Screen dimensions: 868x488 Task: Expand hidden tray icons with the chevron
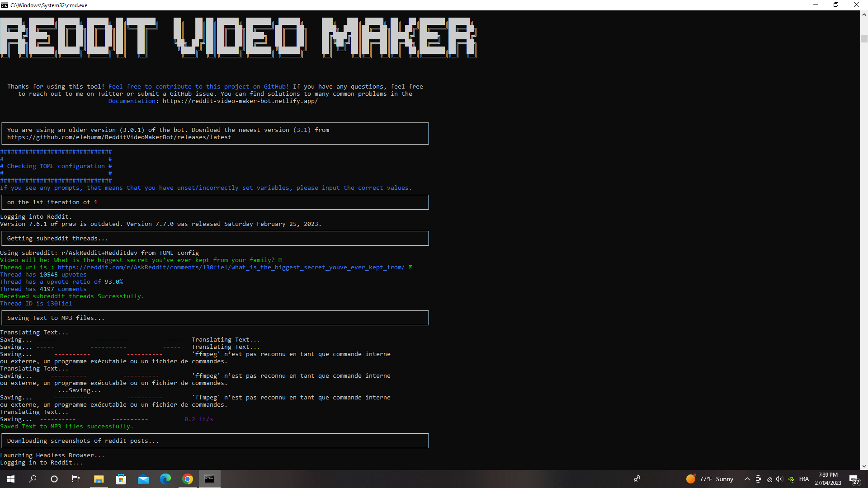point(747,479)
